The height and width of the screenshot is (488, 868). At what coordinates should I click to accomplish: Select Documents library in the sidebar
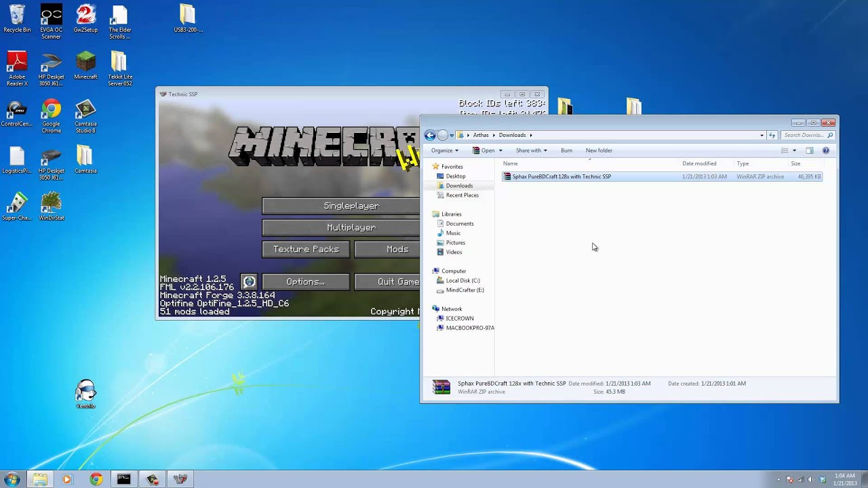tap(460, 224)
